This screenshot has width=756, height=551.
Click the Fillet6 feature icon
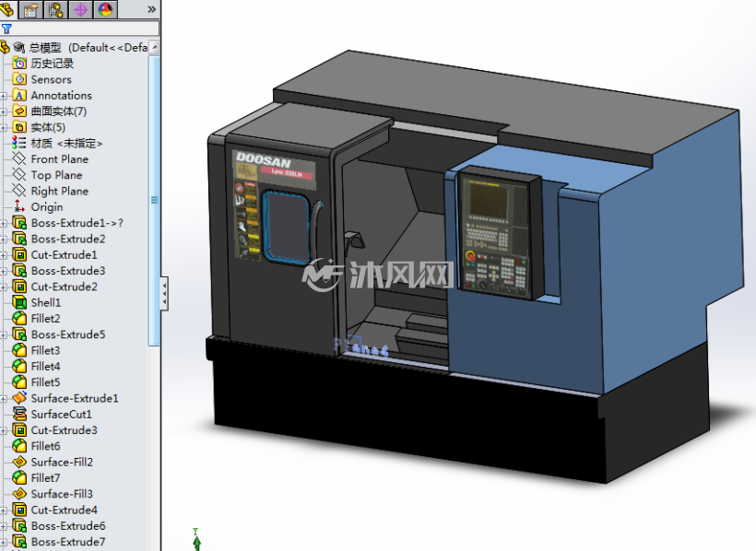pyautogui.click(x=19, y=445)
